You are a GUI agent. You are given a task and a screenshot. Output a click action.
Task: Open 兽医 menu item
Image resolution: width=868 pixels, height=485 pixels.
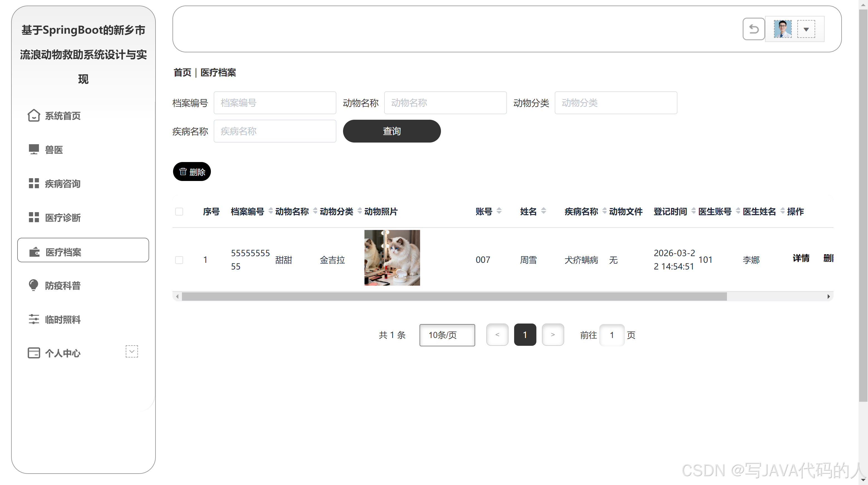pos(83,150)
